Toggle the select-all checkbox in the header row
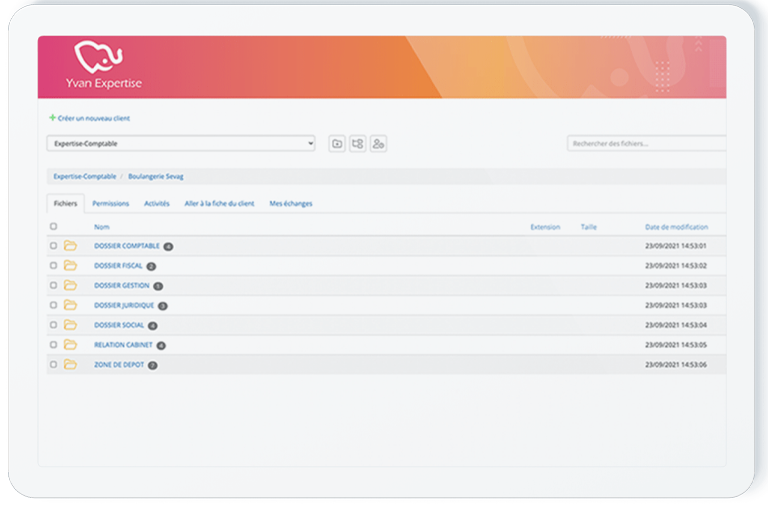 [x=53, y=226]
